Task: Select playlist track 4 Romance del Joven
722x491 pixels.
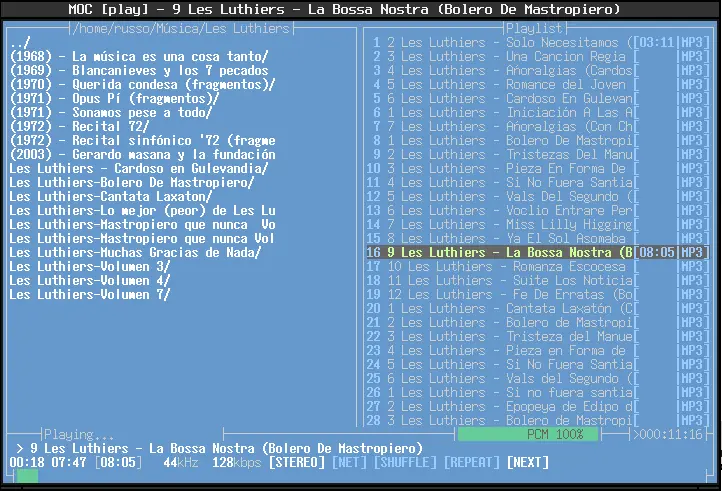Action: point(537,84)
